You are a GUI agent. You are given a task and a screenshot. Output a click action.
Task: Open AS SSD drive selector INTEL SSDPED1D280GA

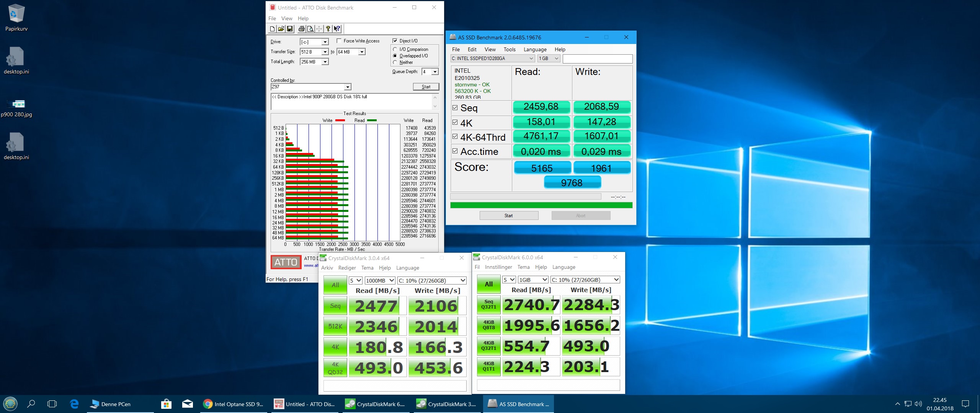tap(492, 59)
